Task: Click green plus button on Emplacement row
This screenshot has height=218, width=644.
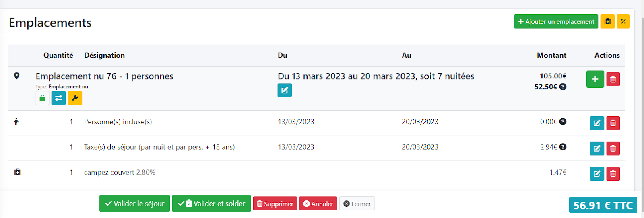Action: (x=595, y=79)
